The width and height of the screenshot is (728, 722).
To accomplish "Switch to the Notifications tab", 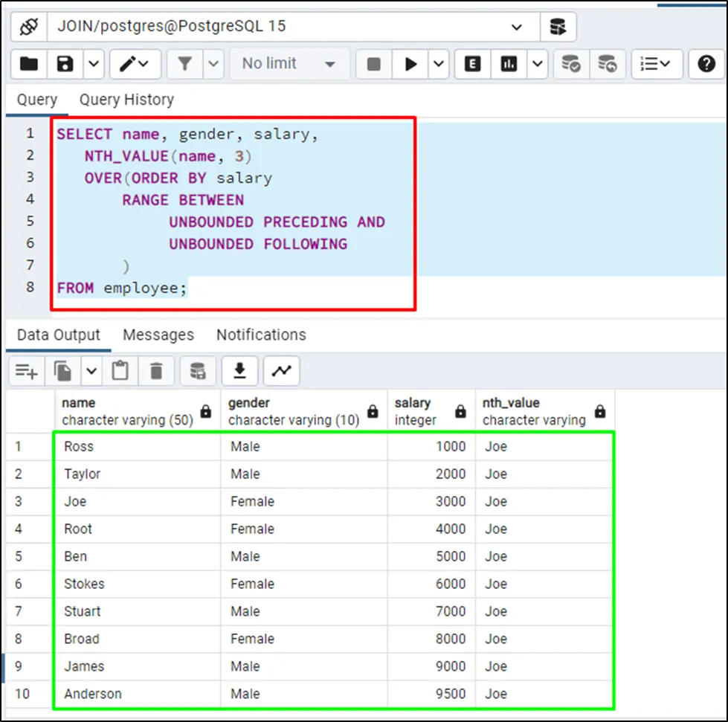I will (x=261, y=335).
